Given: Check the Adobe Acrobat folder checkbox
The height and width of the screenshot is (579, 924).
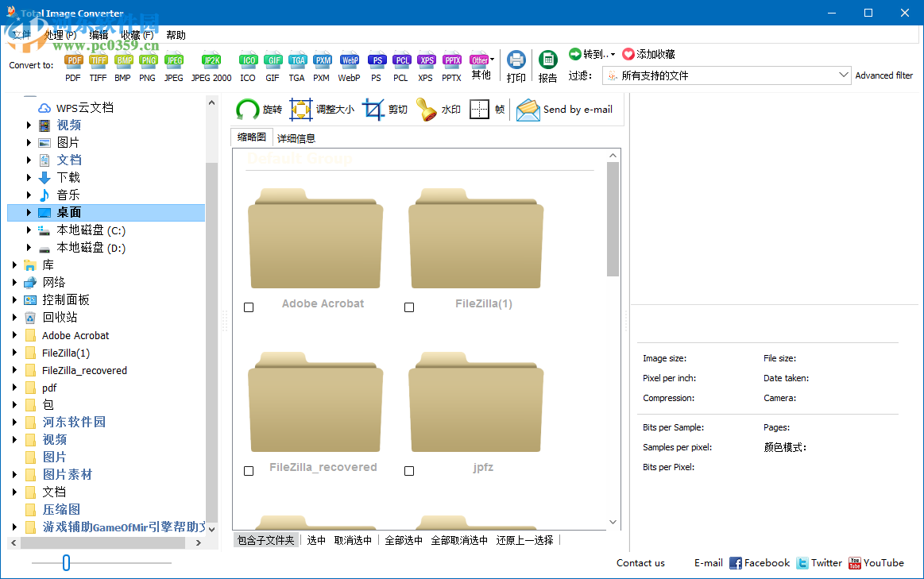Looking at the screenshot, I should tap(249, 307).
